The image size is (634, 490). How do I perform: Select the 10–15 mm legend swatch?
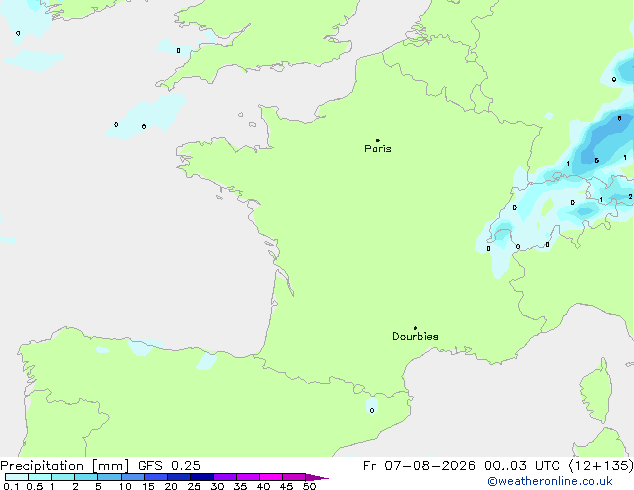pyautogui.click(x=132, y=477)
